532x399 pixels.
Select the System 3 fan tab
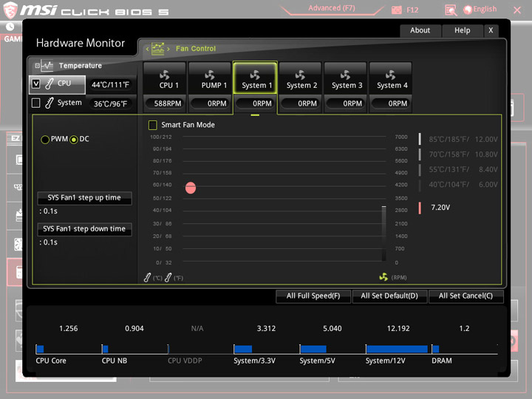[345, 78]
